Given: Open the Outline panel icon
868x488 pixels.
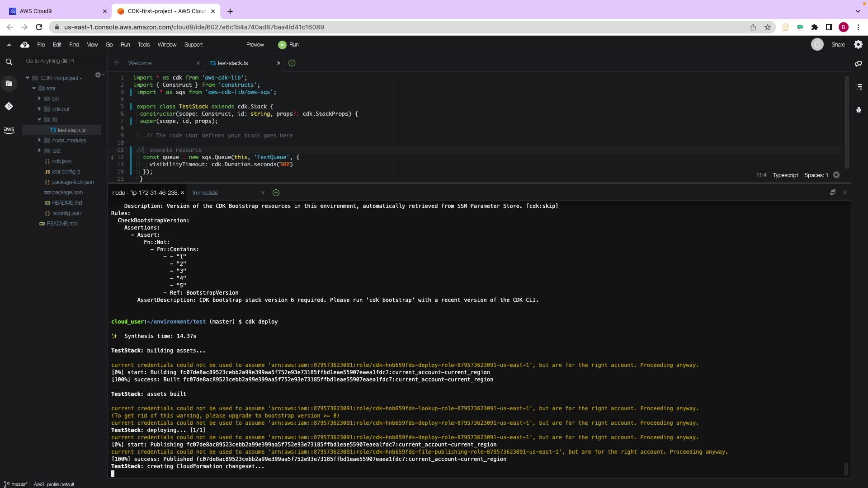Looking at the screenshot, I should click(859, 87).
